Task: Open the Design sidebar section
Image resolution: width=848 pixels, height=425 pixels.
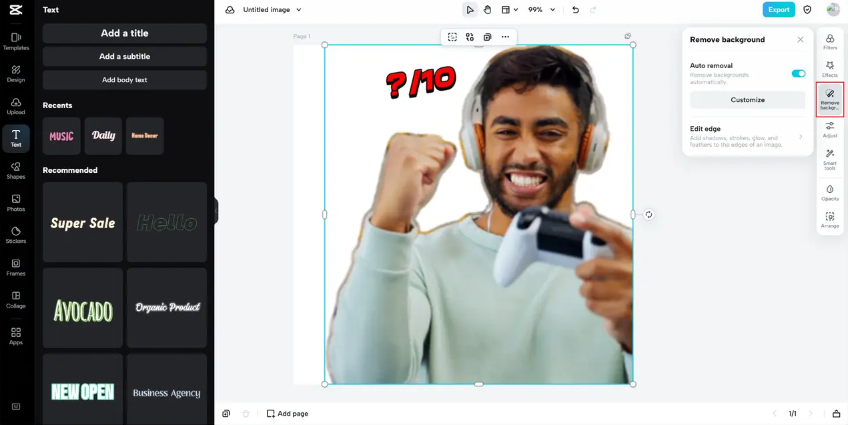Action: (16, 74)
